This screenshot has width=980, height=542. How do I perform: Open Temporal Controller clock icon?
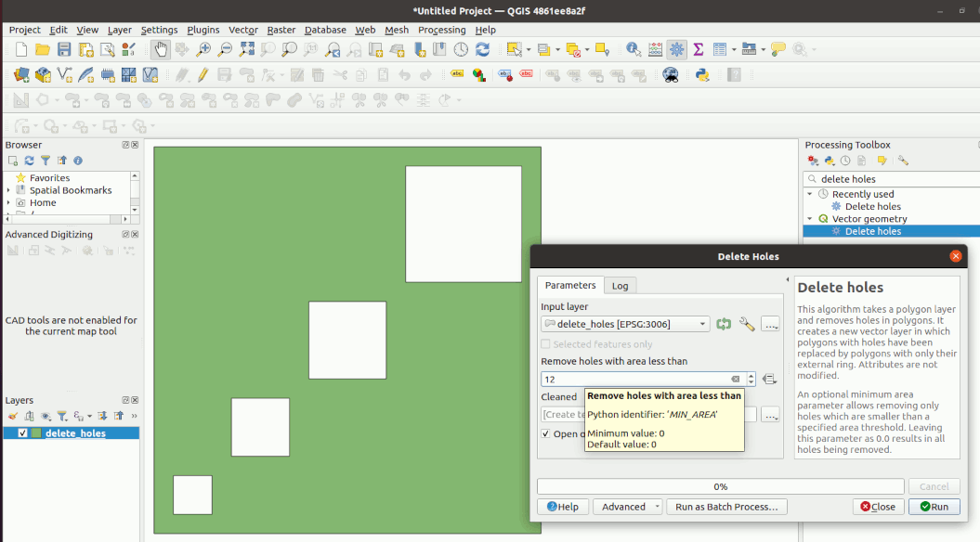coord(461,49)
